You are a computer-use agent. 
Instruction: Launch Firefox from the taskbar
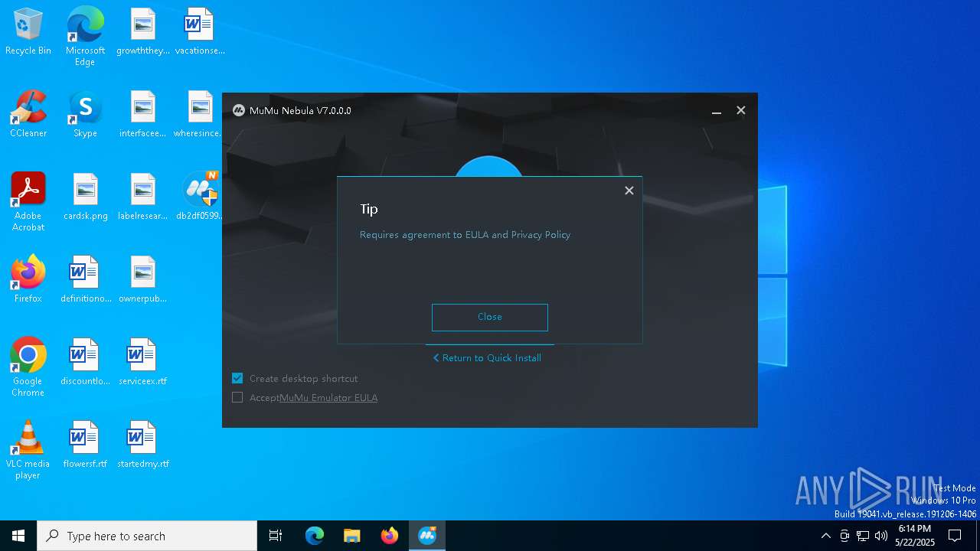pos(390,536)
